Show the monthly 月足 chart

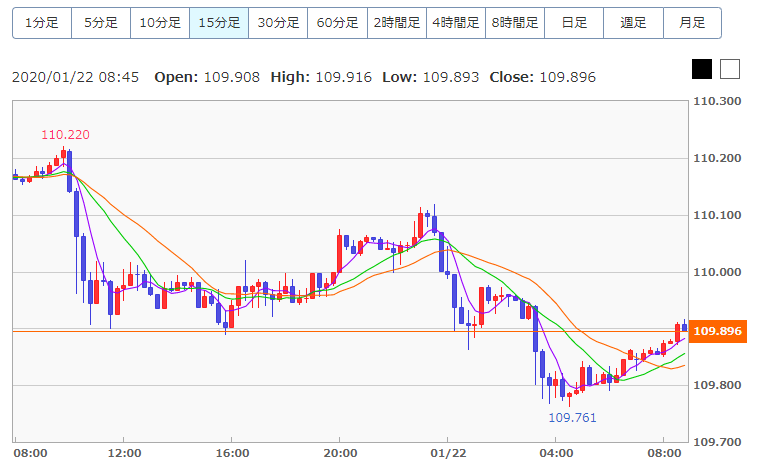click(692, 23)
